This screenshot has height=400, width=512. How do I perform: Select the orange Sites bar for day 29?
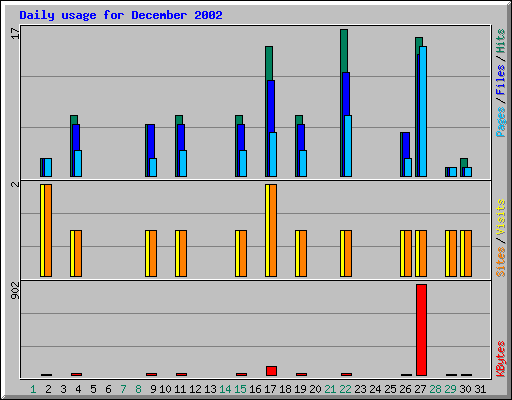click(x=453, y=253)
